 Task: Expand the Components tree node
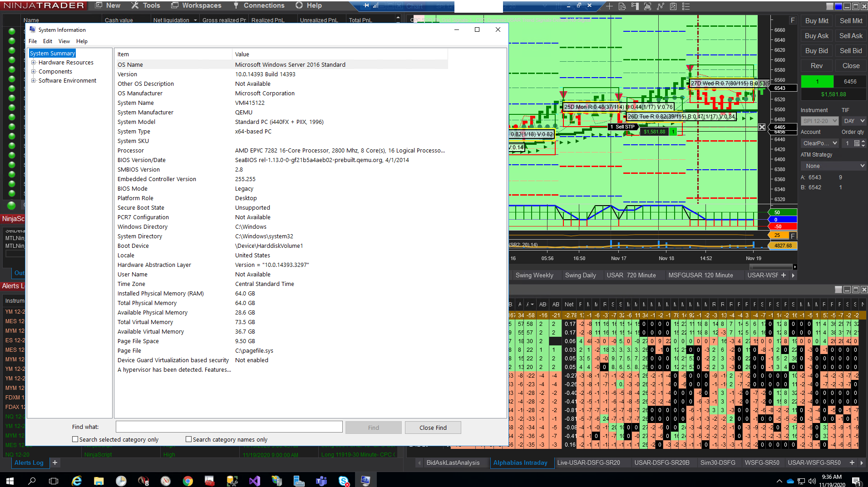(34, 72)
